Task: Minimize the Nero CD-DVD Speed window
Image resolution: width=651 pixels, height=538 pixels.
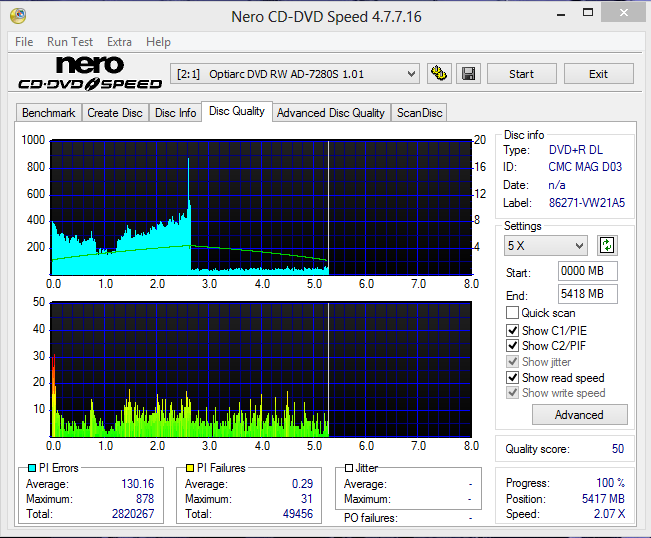Action: (x=561, y=14)
